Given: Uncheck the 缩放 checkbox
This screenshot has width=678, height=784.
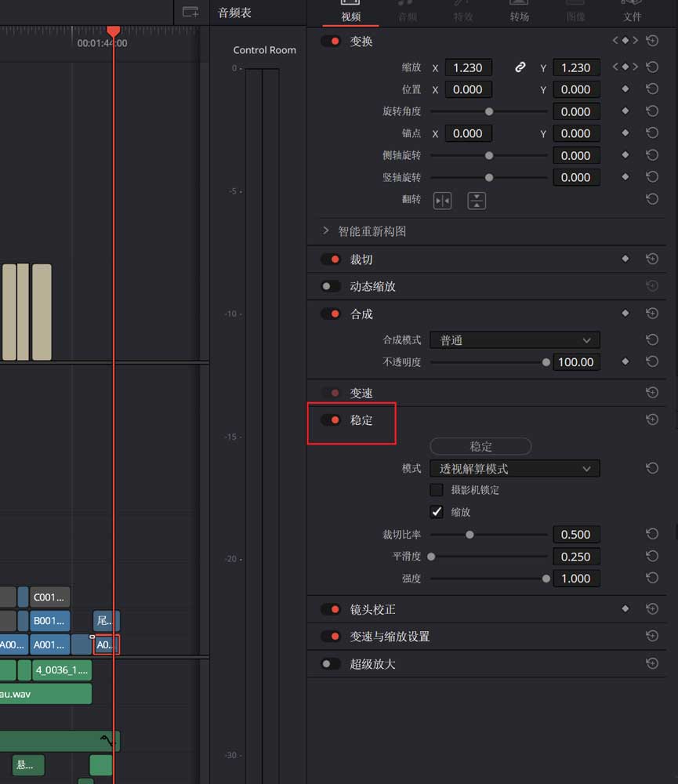Looking at the screenshot, I should [x=437, y=512].
